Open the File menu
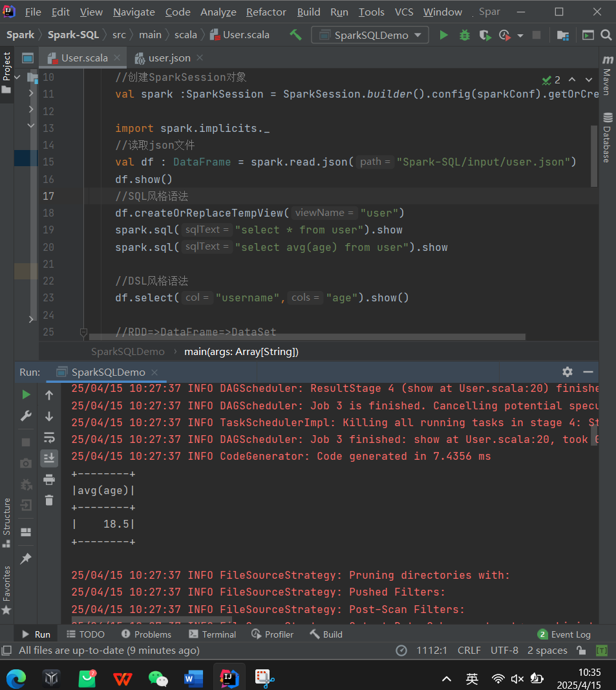 pyautogui.click(x=33, y=12)
